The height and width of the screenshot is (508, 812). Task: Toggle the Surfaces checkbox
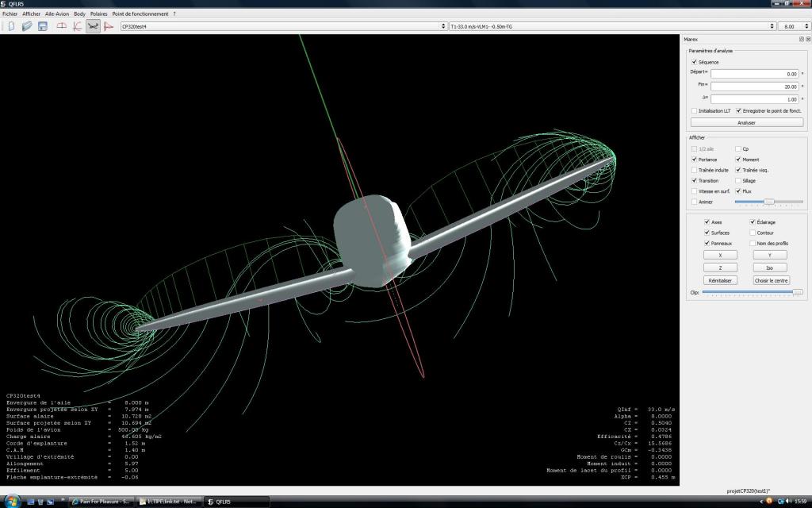(x=707, y=233)
